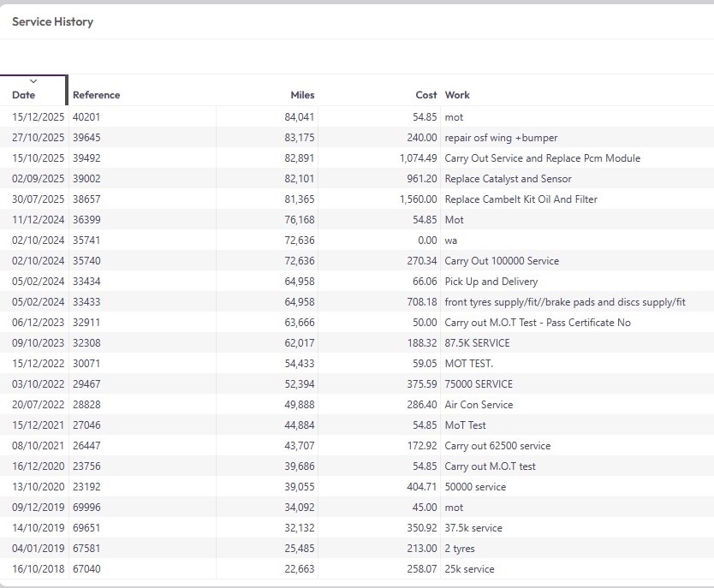Viewport: 714px width, 588px height.
Task: Click the 'Pick Up and Delivery' entry
Action: click(491, 282)
